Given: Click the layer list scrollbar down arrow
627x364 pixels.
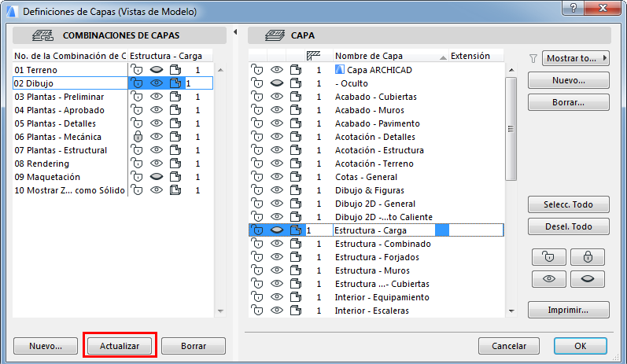Looking at the screenshot, I should [511, 311].
